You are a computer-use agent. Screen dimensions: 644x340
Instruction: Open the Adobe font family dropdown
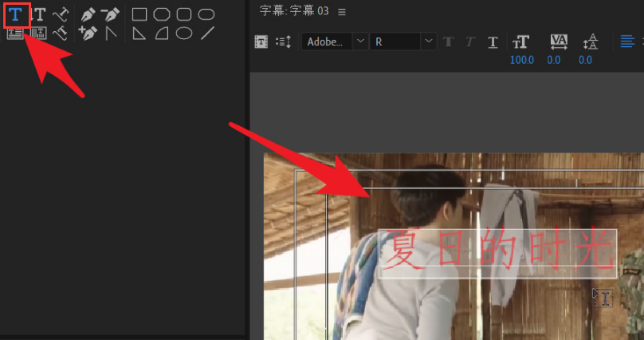pos(360,42)
